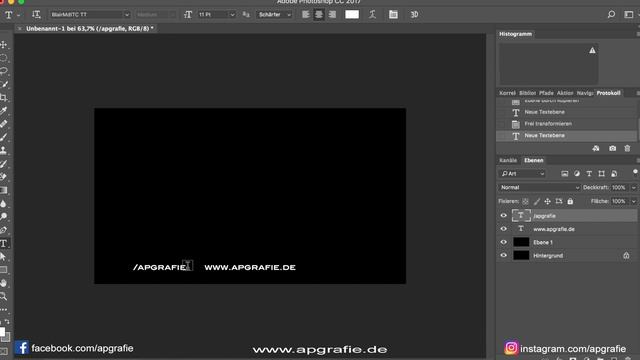Select the Clone Stamp tool
Screen dimensions: 640x360
click(x=4, y=150)
